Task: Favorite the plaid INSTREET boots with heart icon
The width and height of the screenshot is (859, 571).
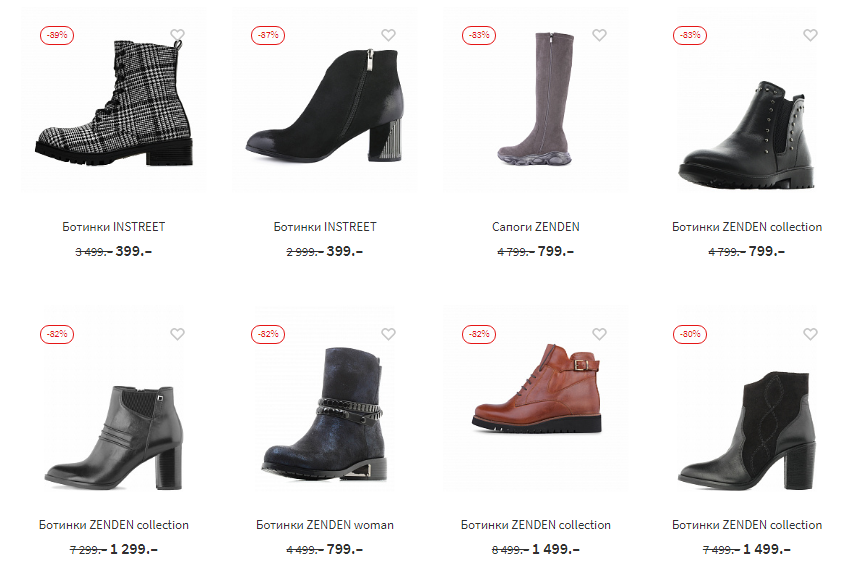Action: tap(177, 35)
